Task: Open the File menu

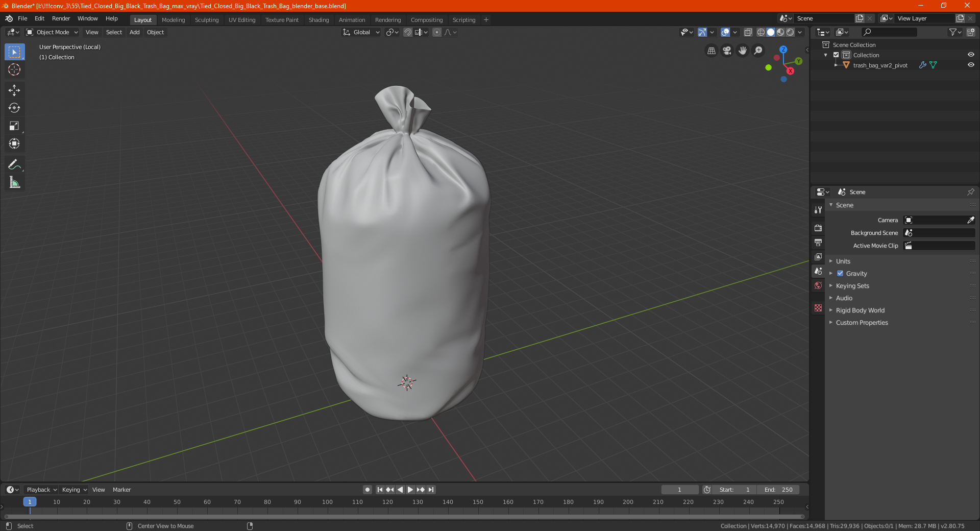Action: (x=22, y=18)
